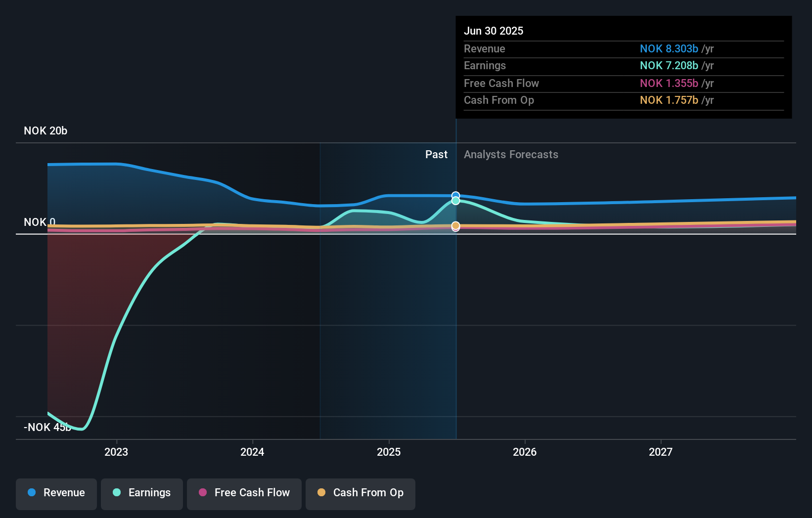Toggle the Earnings series via its teal dot
The height and width of the screenshot is (518, 812).
click(116, 493)
